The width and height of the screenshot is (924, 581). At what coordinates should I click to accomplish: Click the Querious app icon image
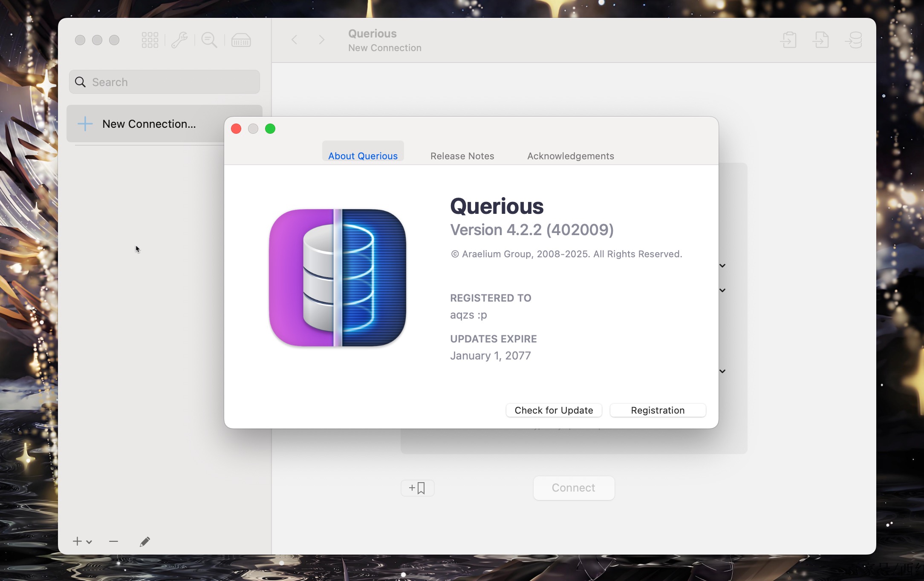[x=338, y=278]
